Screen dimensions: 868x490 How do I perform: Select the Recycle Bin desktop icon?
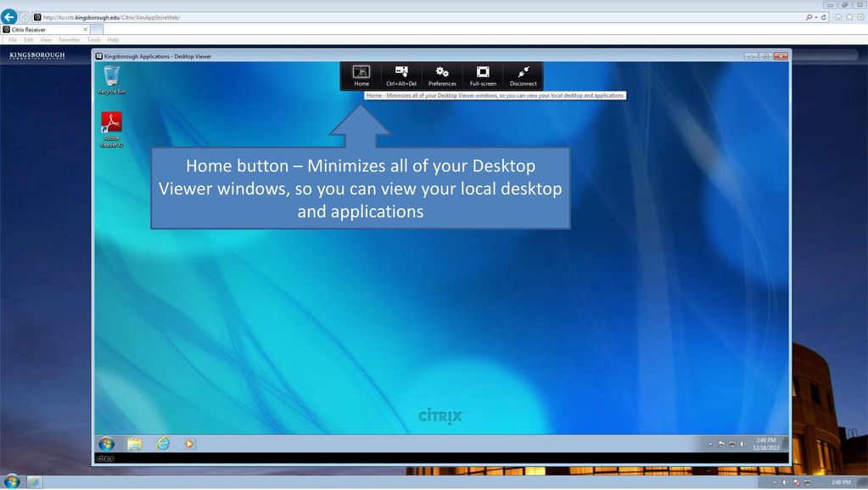coord(111,80)
